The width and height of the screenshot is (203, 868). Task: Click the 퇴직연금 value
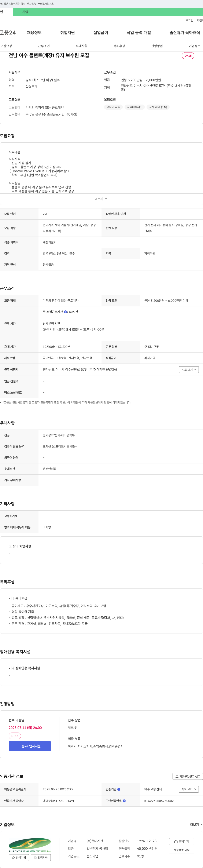[x=150, y=358]
